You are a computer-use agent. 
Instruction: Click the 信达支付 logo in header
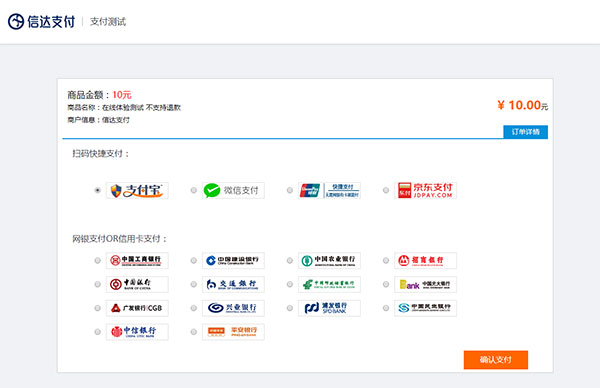[x=41, y=22]
